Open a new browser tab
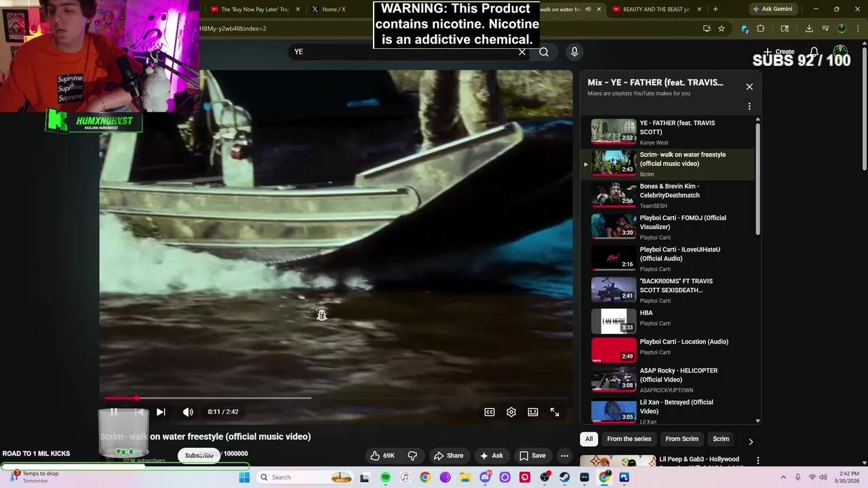This screenshot has height=488, width=868. tap(715, 9)
